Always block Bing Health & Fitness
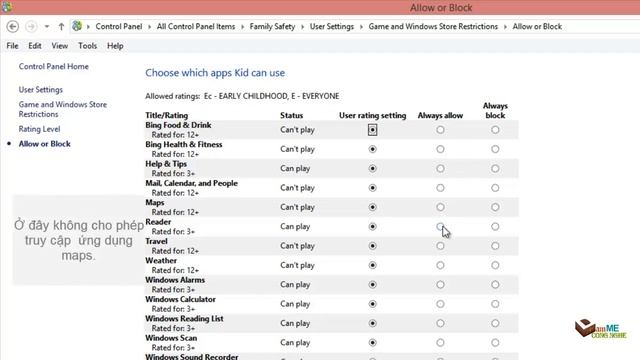 pyautogui.click(x=495, y=149)
